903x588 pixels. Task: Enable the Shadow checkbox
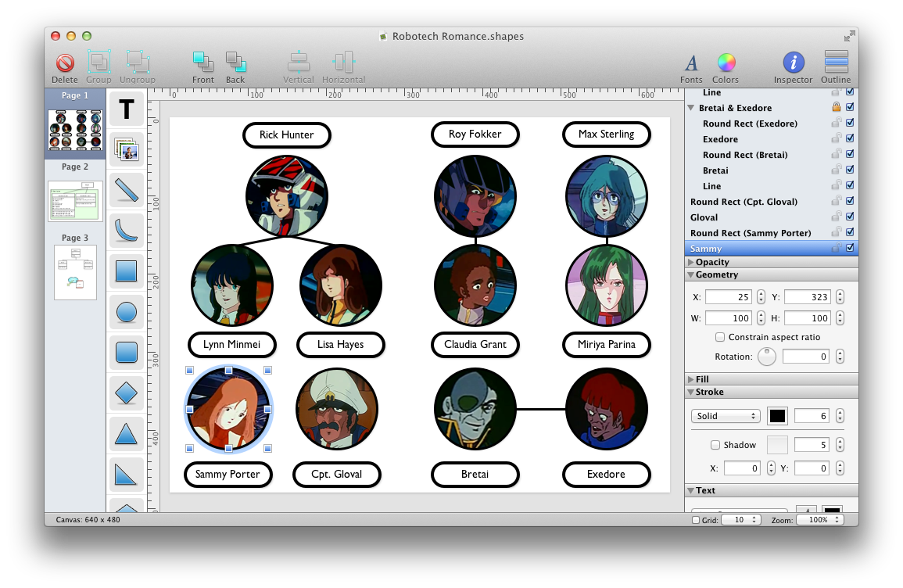(715, 445)
